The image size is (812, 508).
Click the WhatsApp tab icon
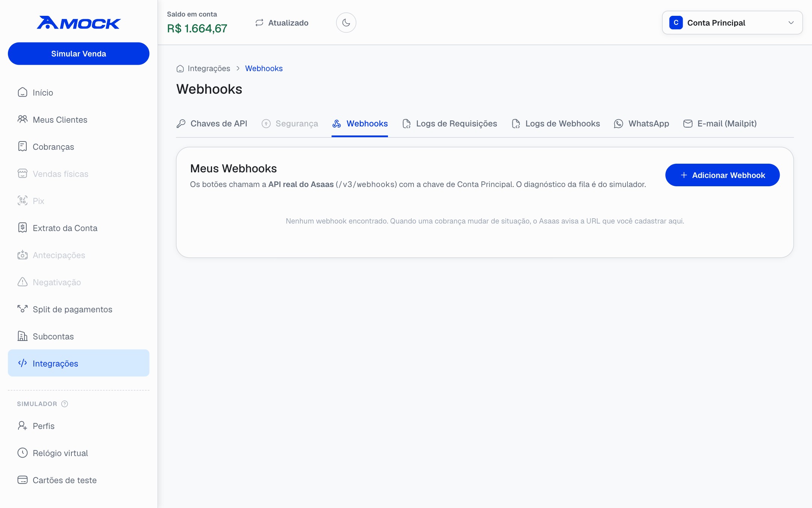click(618, 123)
